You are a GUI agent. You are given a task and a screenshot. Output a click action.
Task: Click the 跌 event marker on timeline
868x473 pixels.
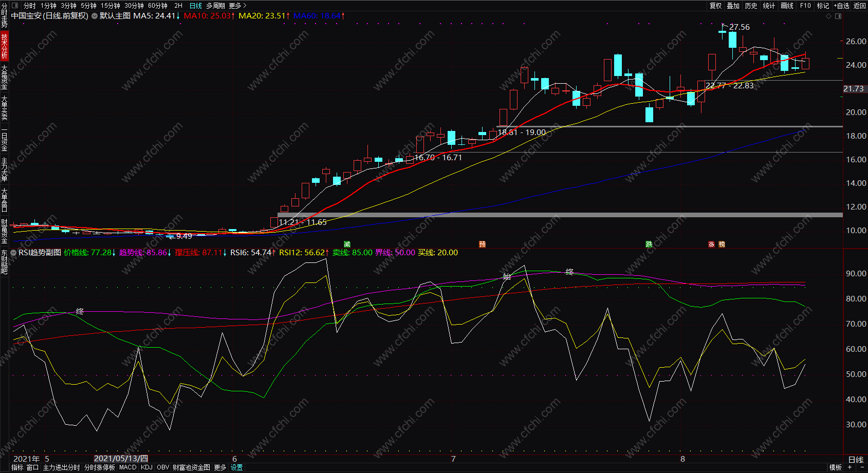click(649, 244)
